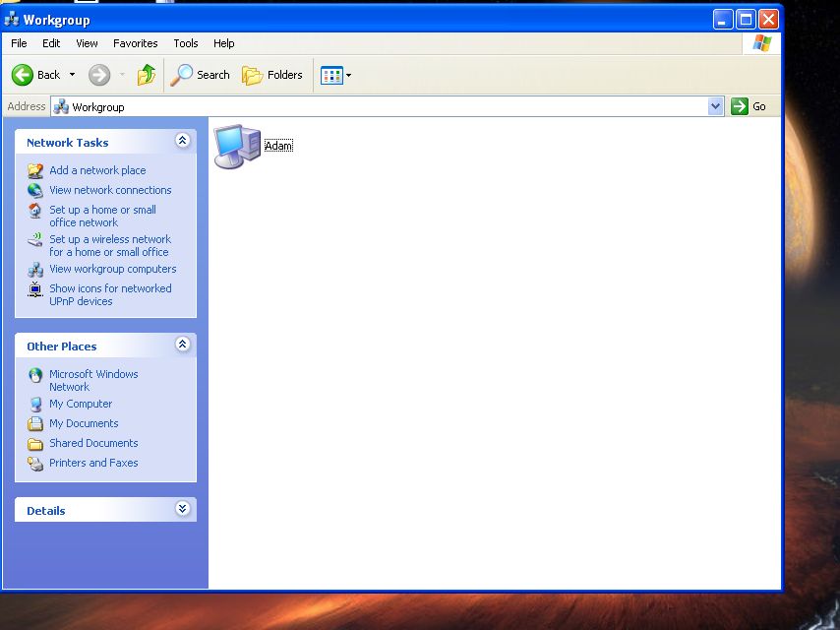Click Show icons for networked UPnP devices
The width and height of the screenshot is (840, 630).
point(110,295)
